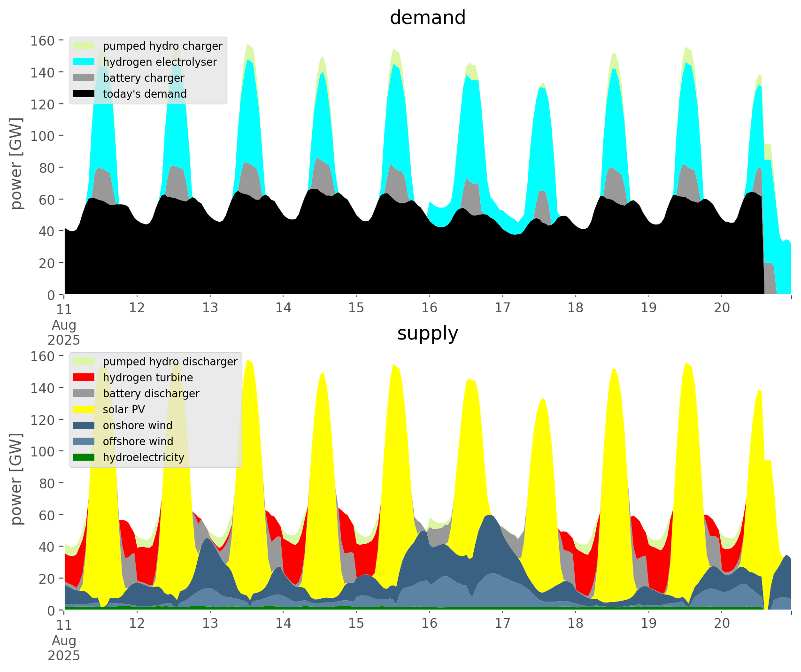Click the 20 date tick on demand chart
The width and height of the screenshot is (801, 672).
722,308
